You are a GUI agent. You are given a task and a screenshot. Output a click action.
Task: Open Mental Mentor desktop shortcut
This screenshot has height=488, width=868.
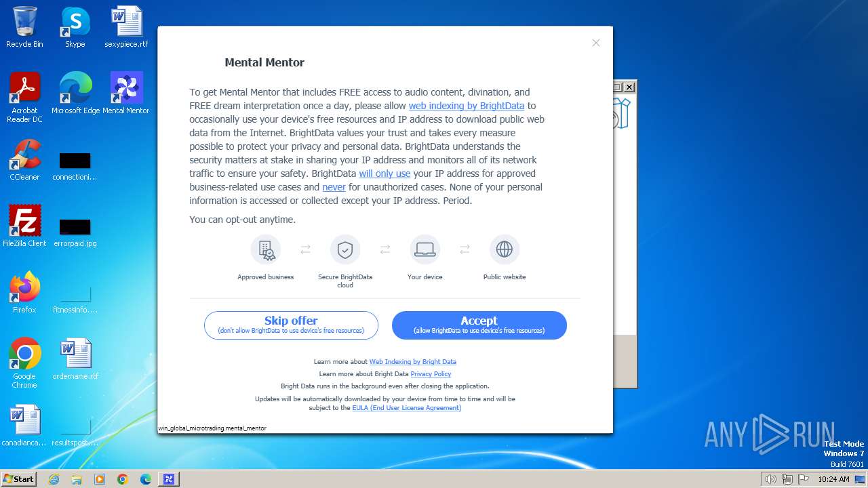[x=126, y=94]
